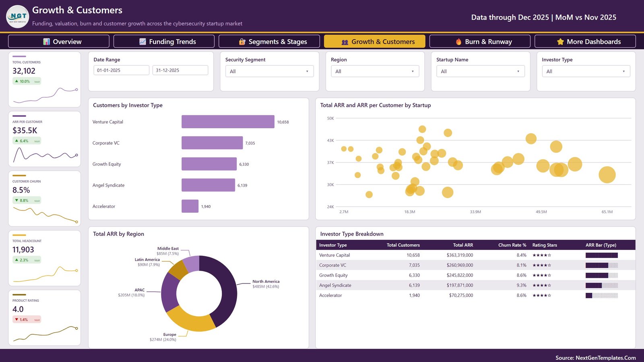Image resolution: width=644 pixels, height=362 pixels.
Task: Click the largest rightmost scatter bubble
Action: coord(607,175)
